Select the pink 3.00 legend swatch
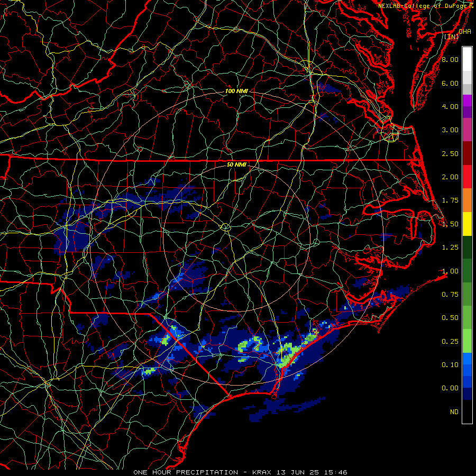 pyautogui.click(x=467, y=130)
